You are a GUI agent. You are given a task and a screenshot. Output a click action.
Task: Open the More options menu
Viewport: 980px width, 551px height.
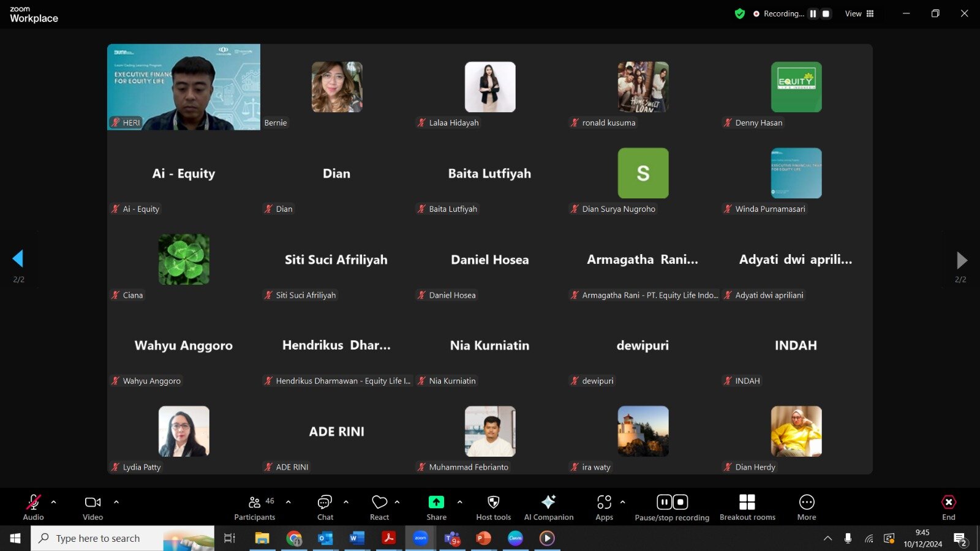[807, 508]
